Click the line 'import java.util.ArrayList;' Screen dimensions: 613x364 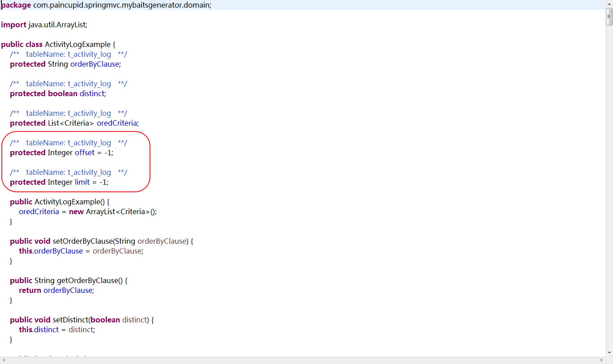tap(44, 25)
